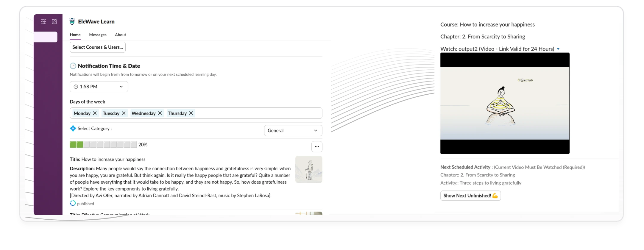Screen dimensions: 644x250
Task: Click the Next Scheduled Activity label
Action: pos(465,167)
